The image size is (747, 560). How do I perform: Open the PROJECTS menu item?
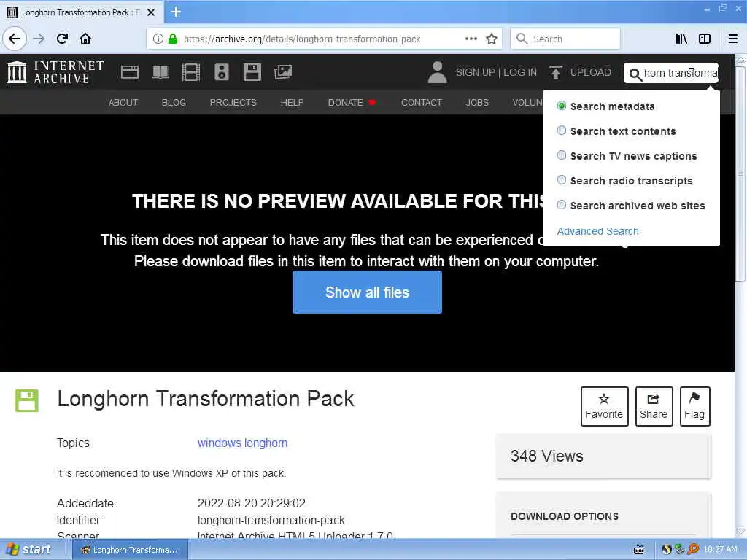233,102
